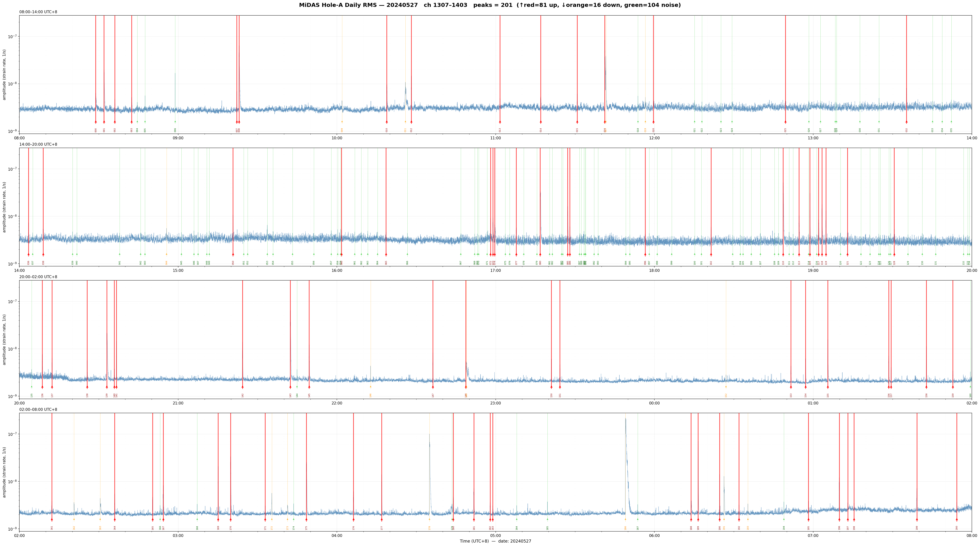Click the red peak label "142"
Screen dimensions: 980x546
tap(243, 395)
